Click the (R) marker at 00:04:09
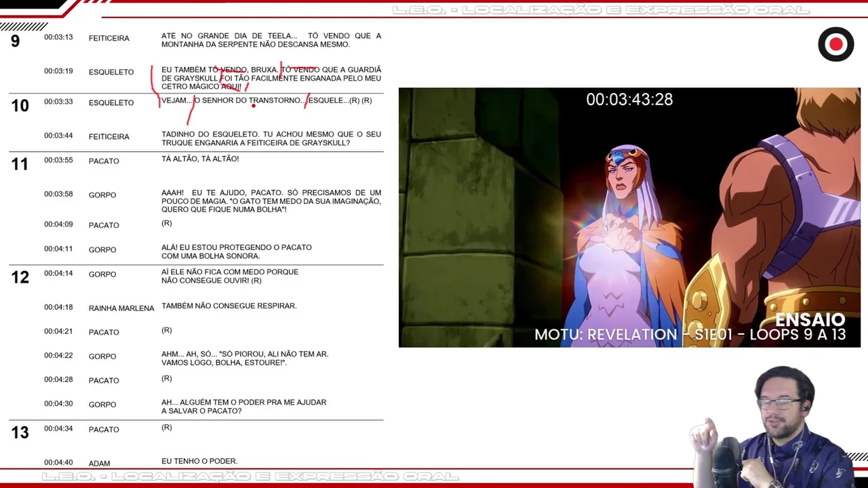This screenshot has height=488, width=868. click(x=167, y=223)
